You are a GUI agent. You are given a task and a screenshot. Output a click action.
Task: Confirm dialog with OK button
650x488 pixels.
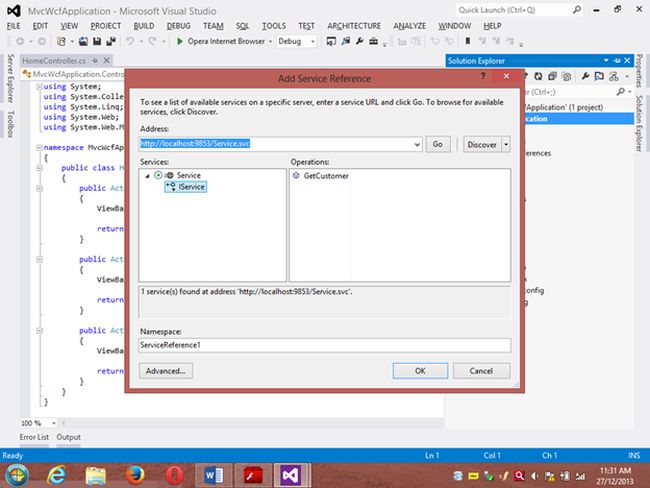(x=420, y=371)
